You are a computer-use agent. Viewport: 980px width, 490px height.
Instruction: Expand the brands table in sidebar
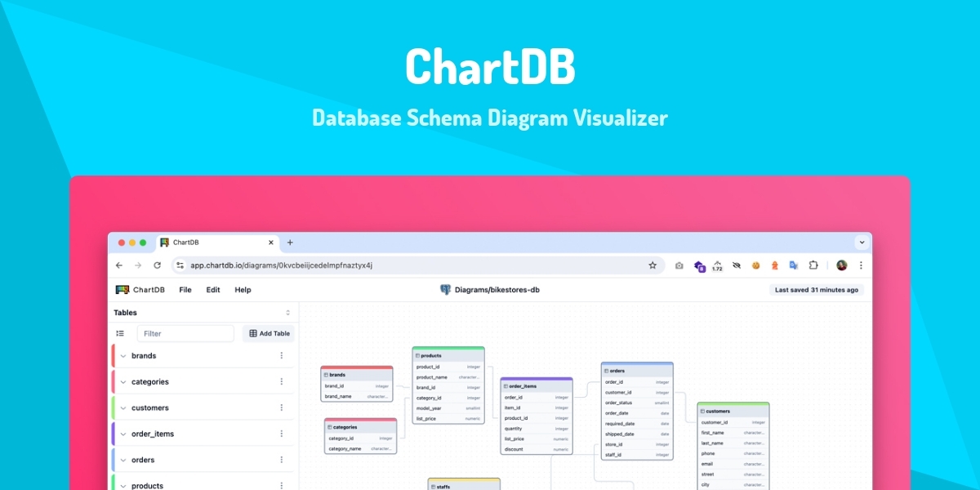click(x=123, y=355)
